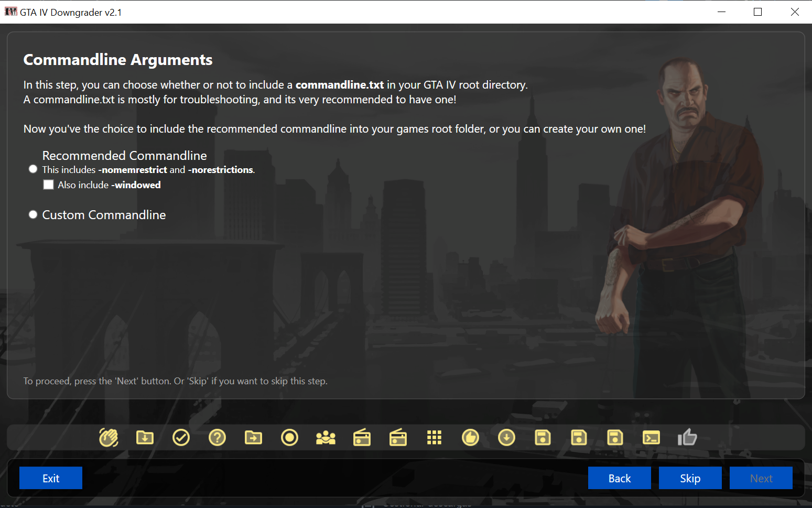Click the last of three floppy-disk icons

(x=615, y=437)
